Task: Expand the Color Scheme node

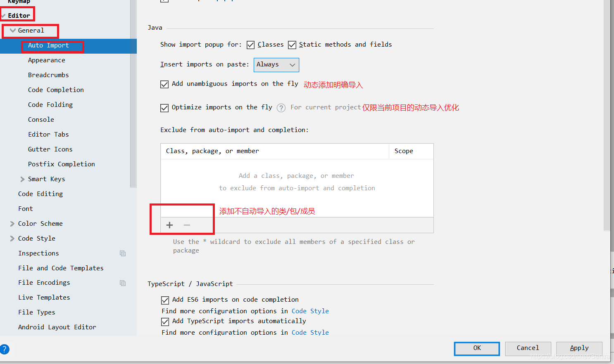Action: click(12, 224)
